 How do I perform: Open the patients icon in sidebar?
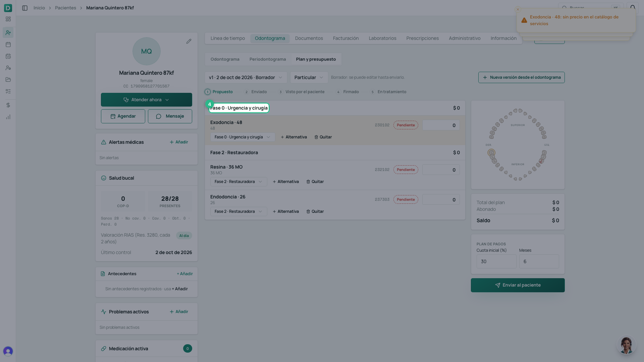(8, 33)
